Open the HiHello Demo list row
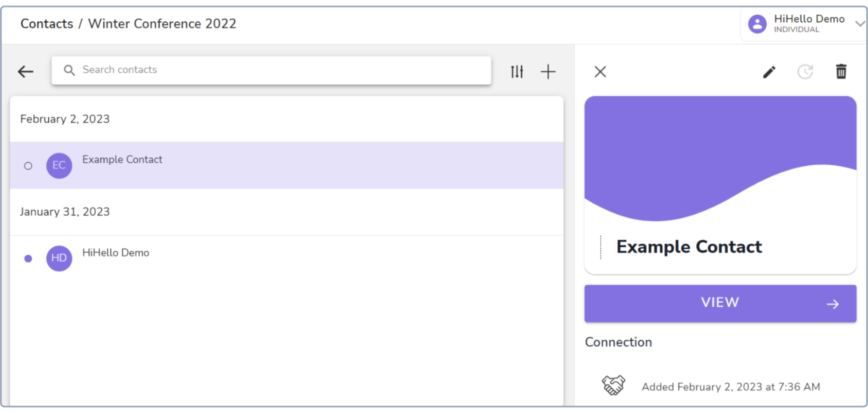The height and width of the screenshot is (413, 868). [287, 258]
